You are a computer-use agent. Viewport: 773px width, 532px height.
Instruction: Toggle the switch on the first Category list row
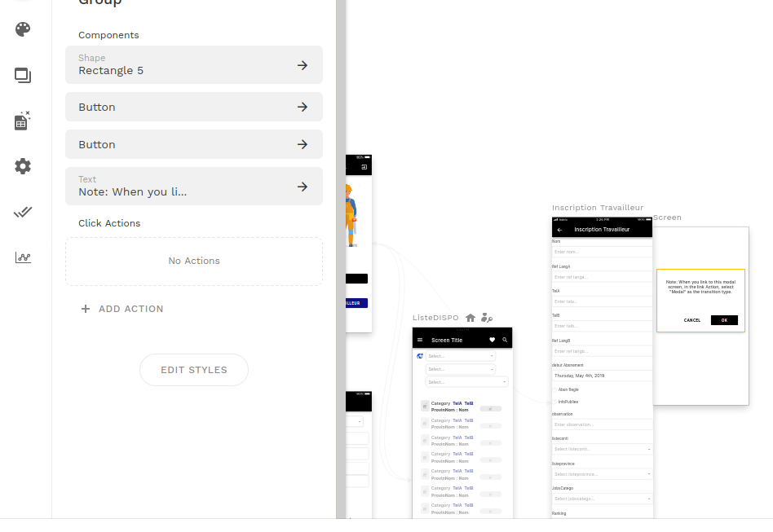491,409
